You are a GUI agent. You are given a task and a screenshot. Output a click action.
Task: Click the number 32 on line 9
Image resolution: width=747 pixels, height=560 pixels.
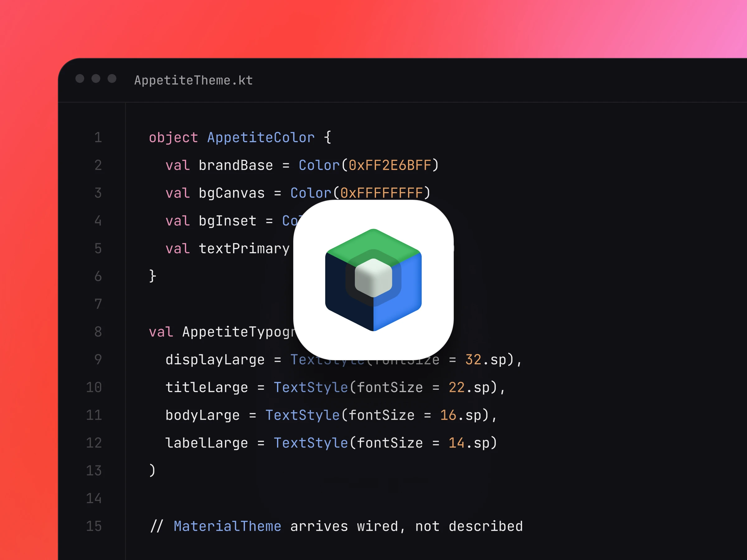point(473,360)
